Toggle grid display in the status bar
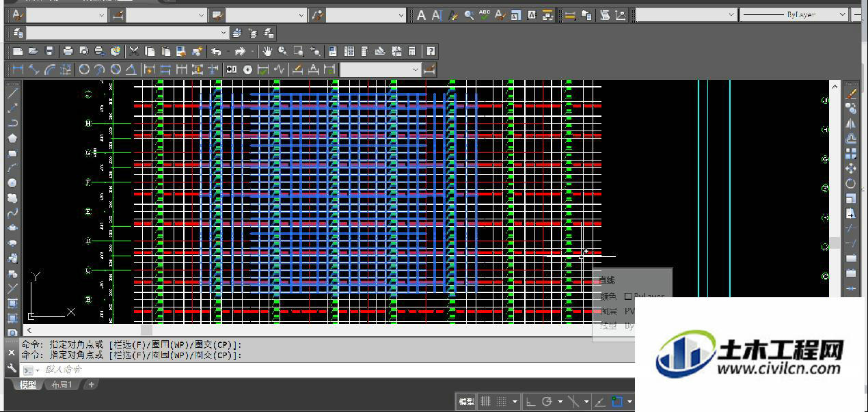 tap(485, 402)
